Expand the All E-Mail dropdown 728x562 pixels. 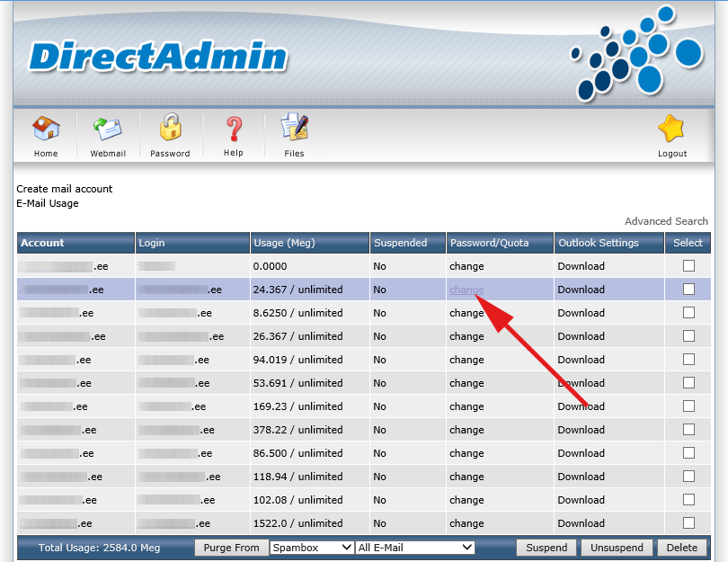click(415, 548)
